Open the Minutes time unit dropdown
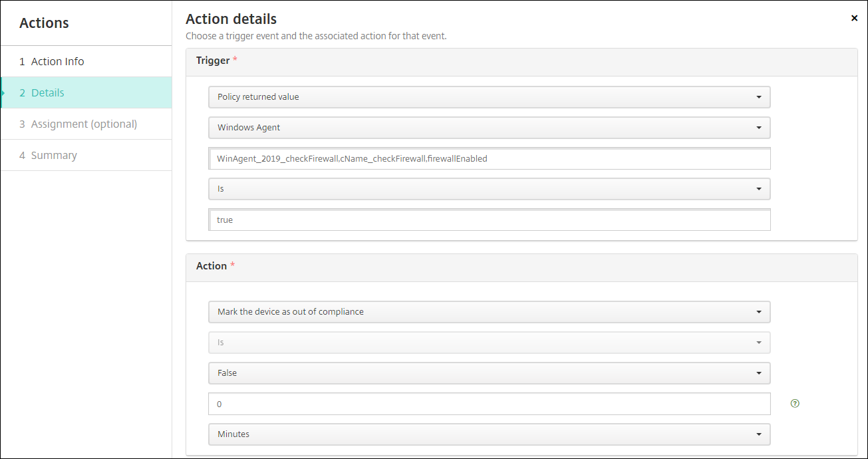The image size is (868, 459). 489,434
